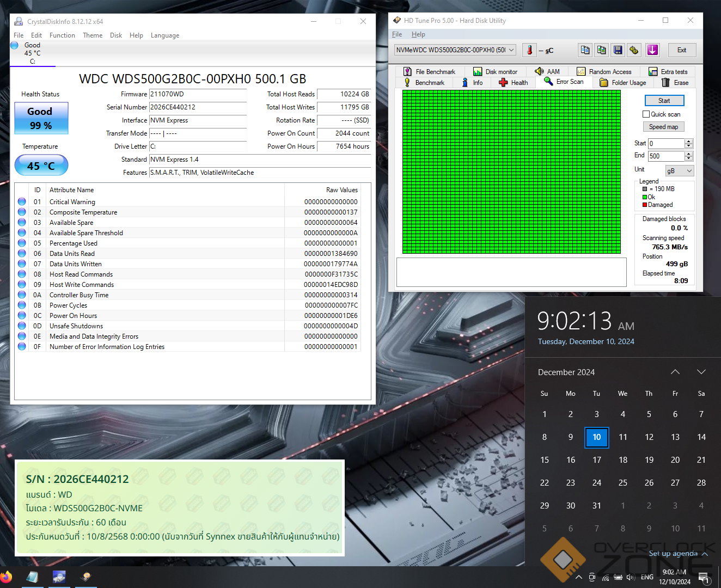
Task: Click the first copy-to-clipboard toolbar icon
Action: tap(585, 50)
